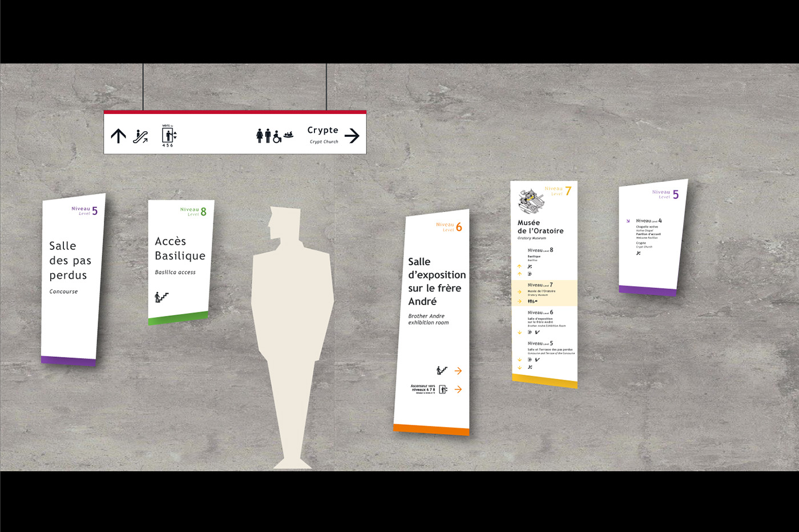Click the Salle des pas perdus title
This screenshot has width=799, height=532.
coord(68,261)
